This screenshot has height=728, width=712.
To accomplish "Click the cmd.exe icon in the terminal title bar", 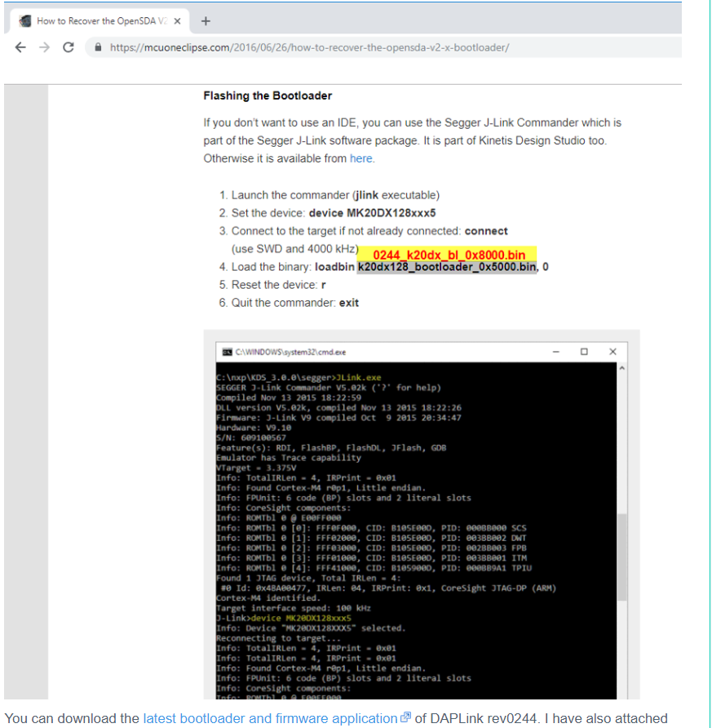I will pyautogui.click(x=228, y=352).
